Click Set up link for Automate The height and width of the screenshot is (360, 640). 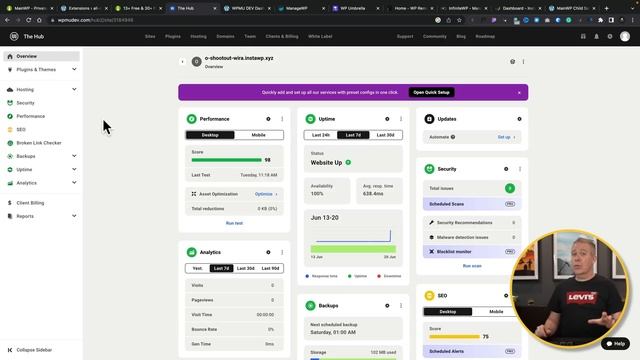[x=506, y=137]
